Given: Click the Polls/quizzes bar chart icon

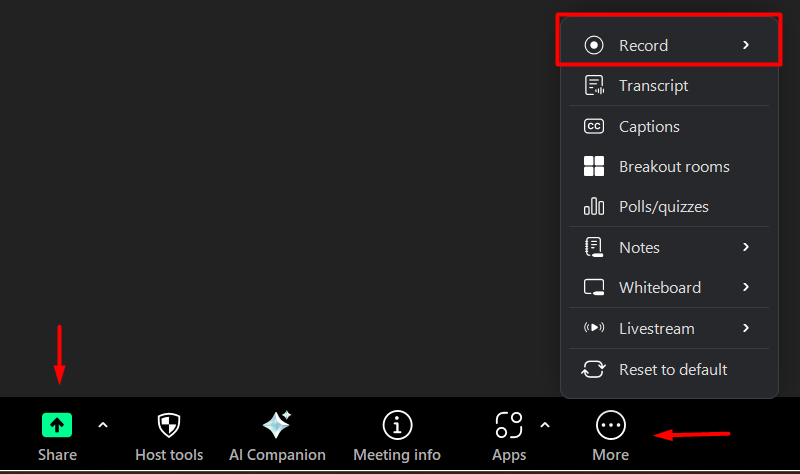Looking at the screenshot, I should coord(594,206).
